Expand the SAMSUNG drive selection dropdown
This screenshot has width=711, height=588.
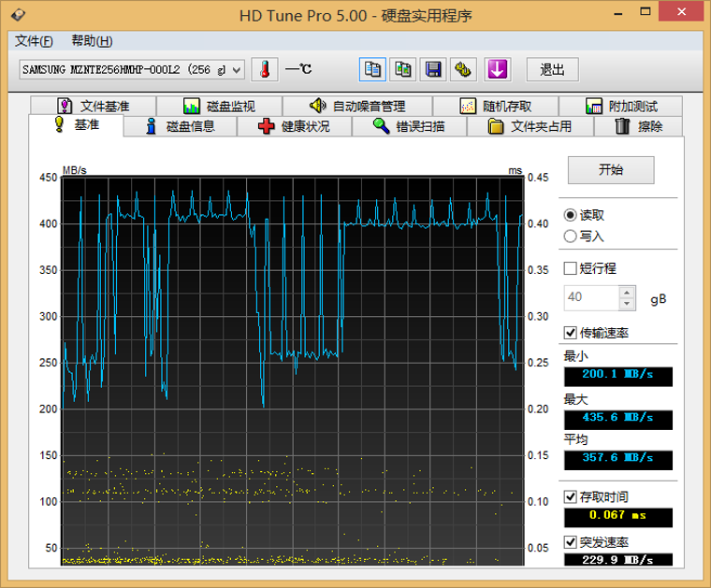pos(236,70)
